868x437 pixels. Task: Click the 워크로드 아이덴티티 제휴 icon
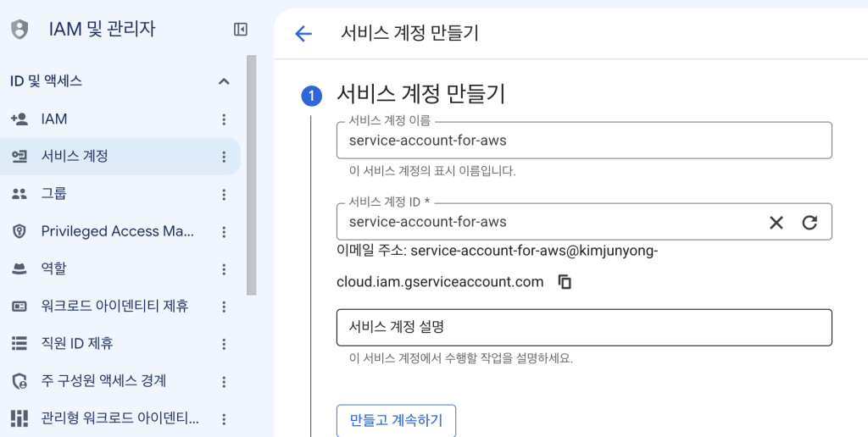(x=19, y=306)
